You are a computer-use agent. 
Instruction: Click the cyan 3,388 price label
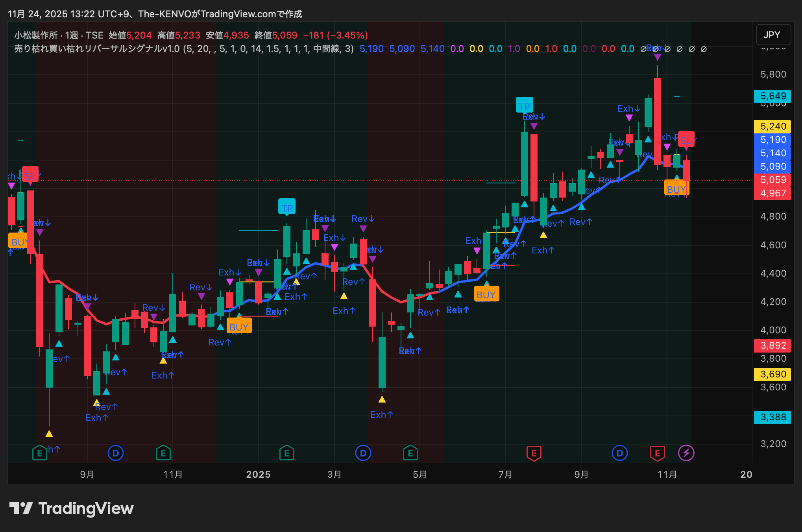[772, 417]
